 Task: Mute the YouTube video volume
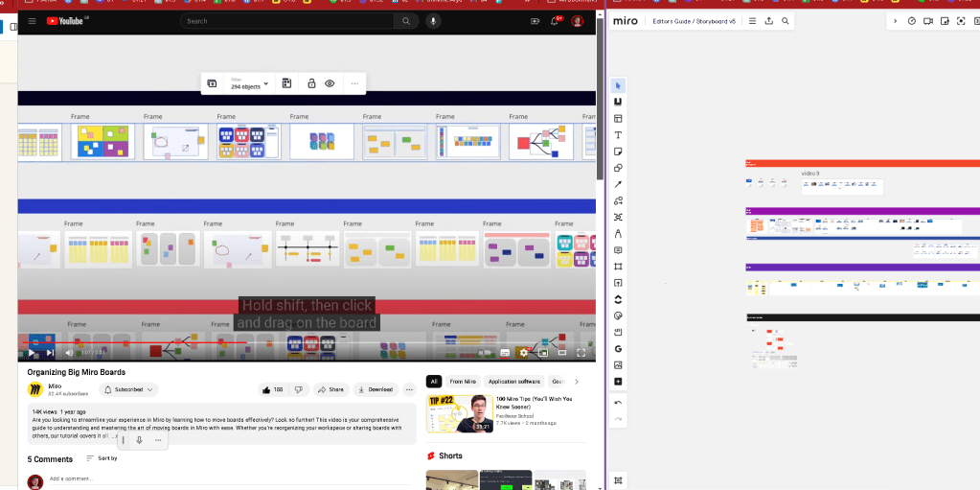69,353
